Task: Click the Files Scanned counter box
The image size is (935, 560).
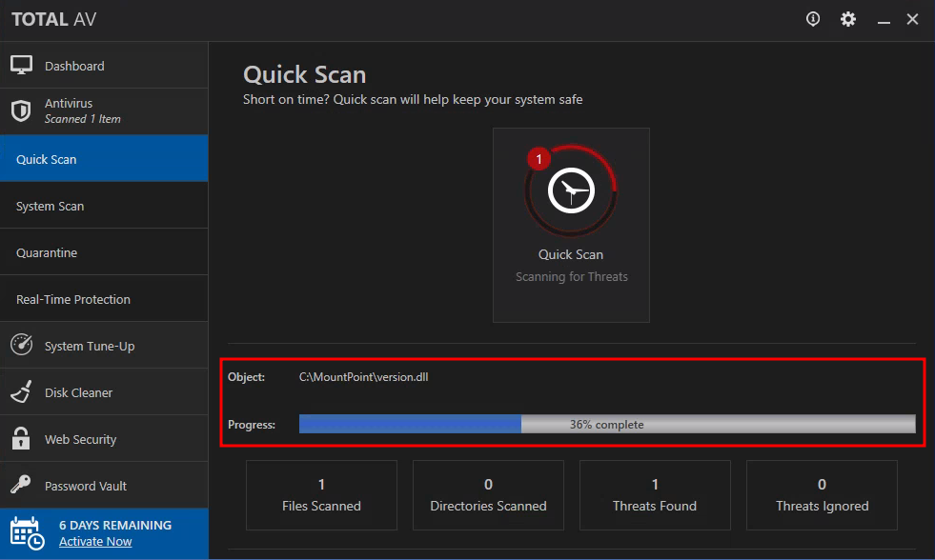Action: tap(321, 495)
